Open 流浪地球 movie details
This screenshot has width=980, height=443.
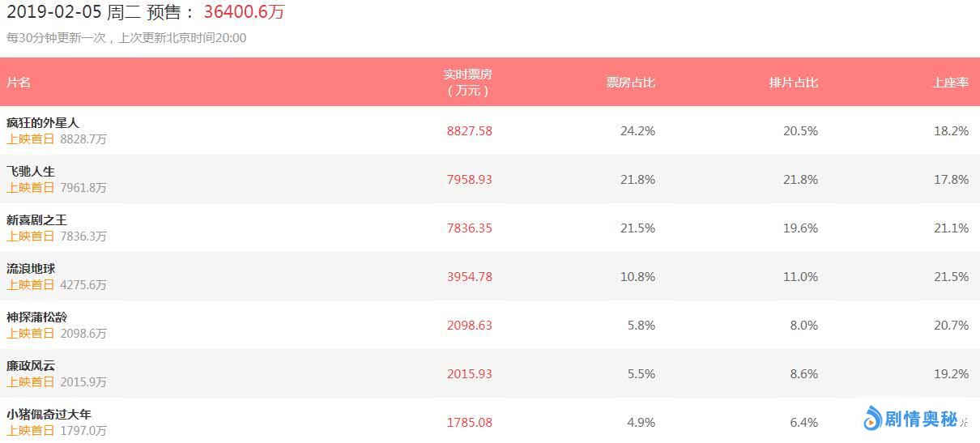[x=31, y=269]
